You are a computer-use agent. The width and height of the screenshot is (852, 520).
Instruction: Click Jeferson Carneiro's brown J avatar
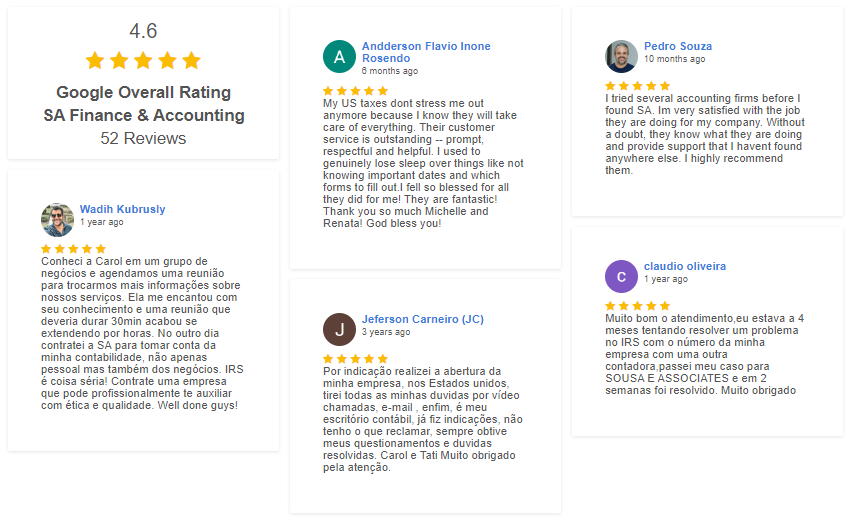pos(339,329)
